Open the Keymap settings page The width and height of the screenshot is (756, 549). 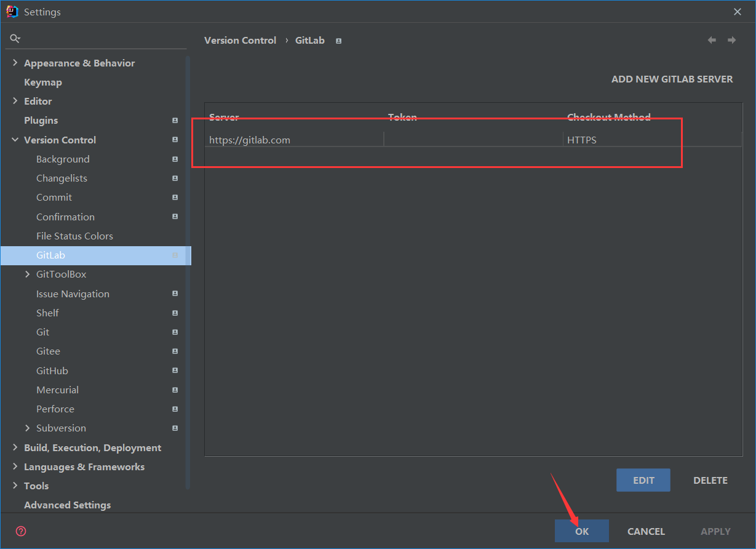point(43,82)
